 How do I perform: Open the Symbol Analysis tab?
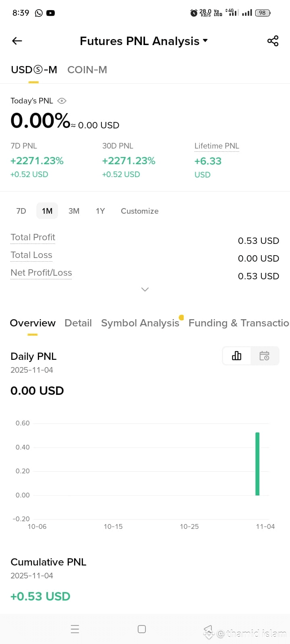click(140, 323)
